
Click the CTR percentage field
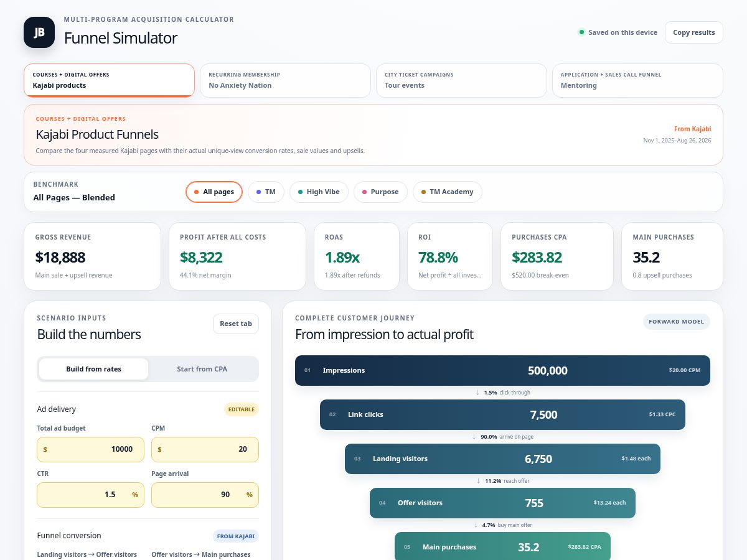pos(91,495)
